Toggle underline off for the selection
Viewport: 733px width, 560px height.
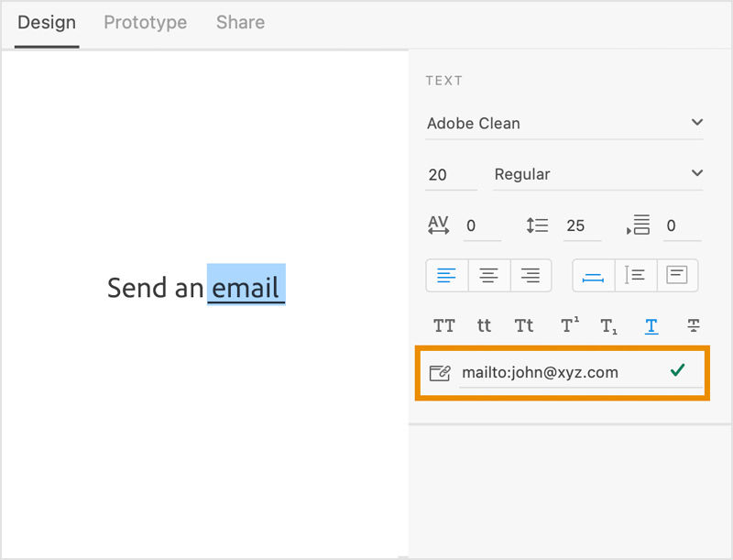tap(651, 325)
